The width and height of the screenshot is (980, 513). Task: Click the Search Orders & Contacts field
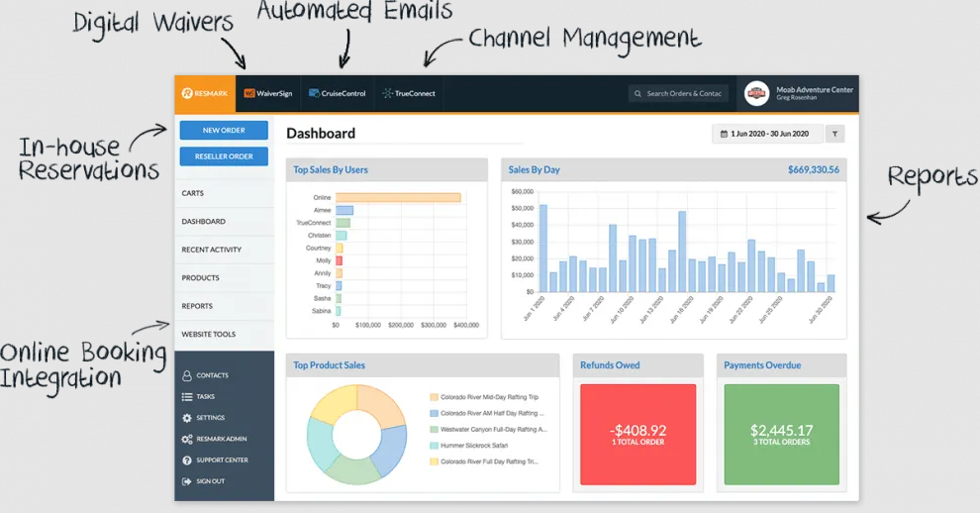[679, 93]
